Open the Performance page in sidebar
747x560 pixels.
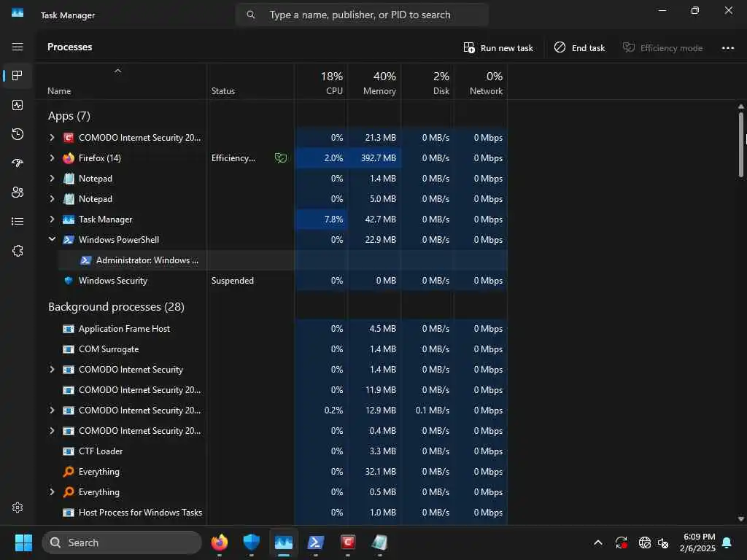pyautogui.click(x=18, y=105)
